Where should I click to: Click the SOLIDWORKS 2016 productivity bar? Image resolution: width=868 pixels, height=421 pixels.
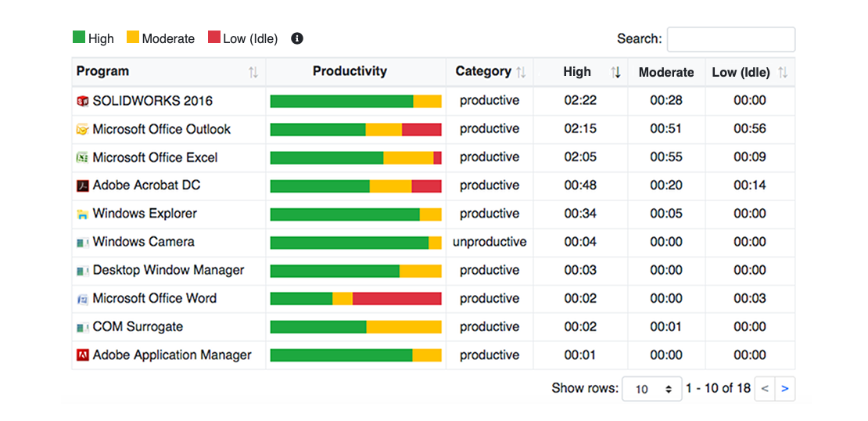pos(356,102)
